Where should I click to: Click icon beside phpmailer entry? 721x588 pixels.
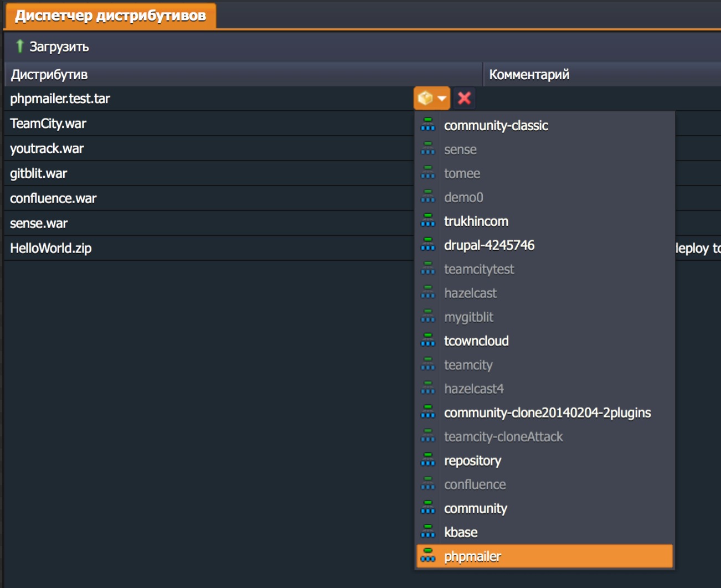[428, 555]
